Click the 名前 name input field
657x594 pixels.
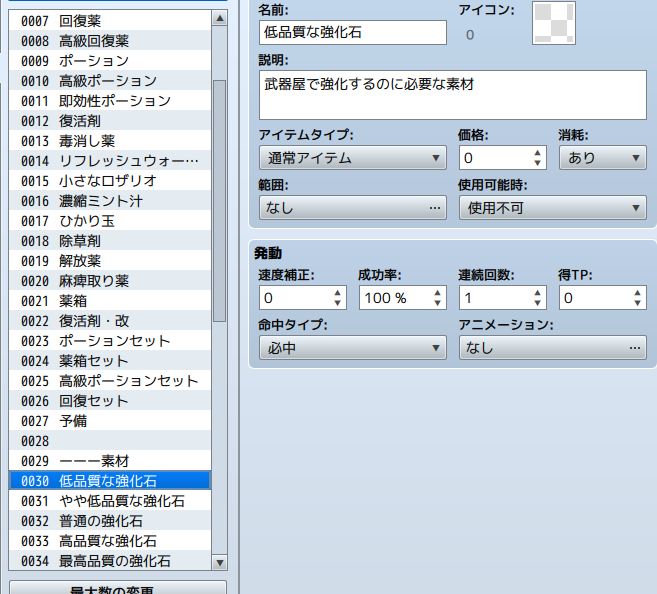coord(352,33)
